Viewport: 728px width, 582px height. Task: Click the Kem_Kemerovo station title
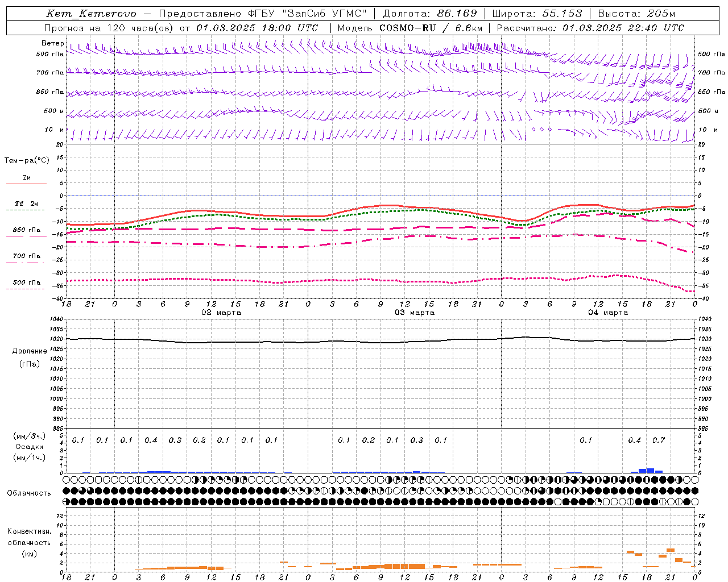click(91, 14)
